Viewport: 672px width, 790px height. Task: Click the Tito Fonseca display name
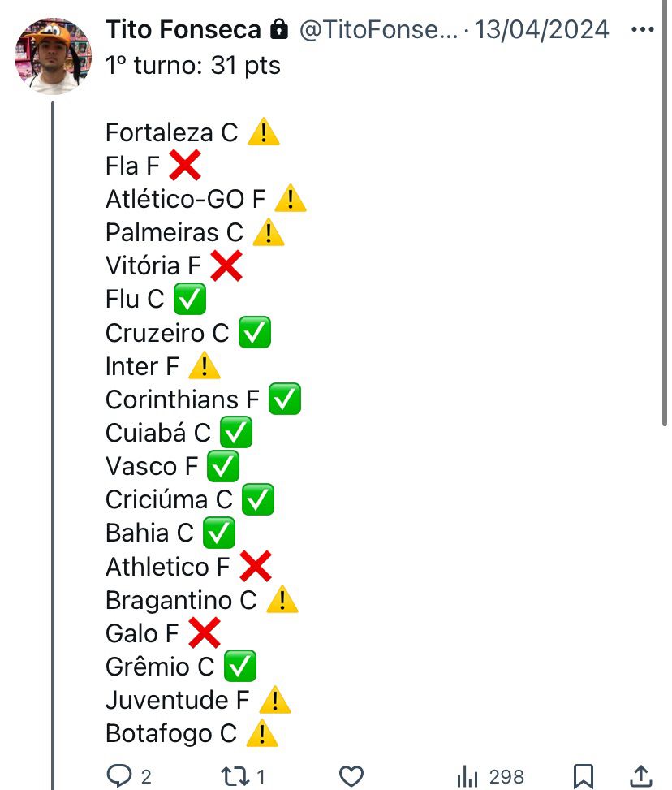point(183,29)
